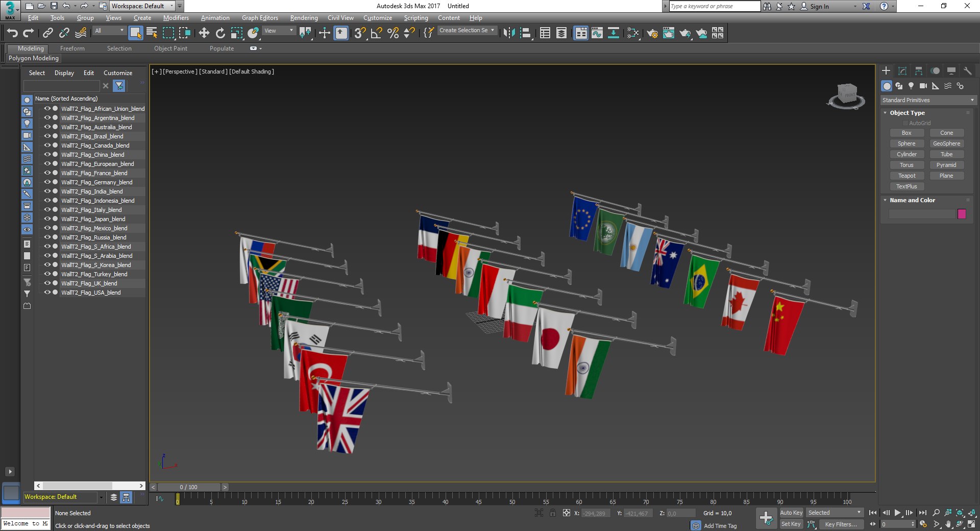Viewport: 980px width, 531px height.
Task: Toggle Window/Crossing selection mode
Action: tap(184, 33)
